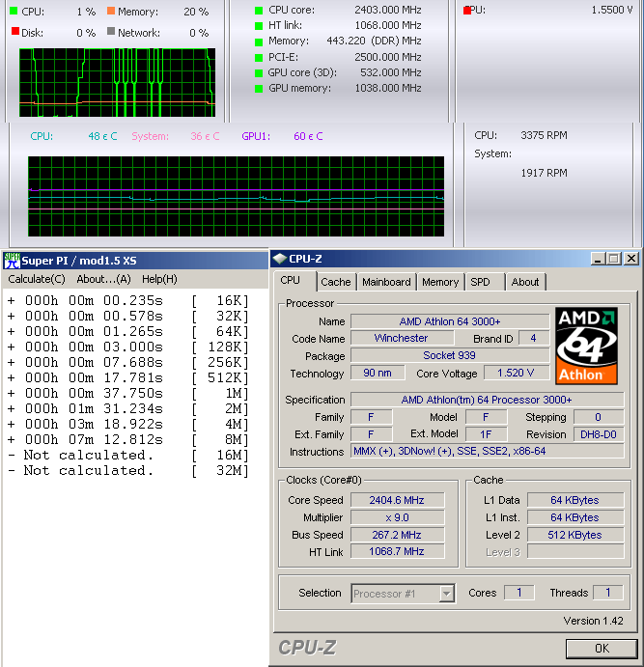This screenshot has width=644, height=667.
Task: Click green indicator beside CPU core frequency
Action: point(259,11)
